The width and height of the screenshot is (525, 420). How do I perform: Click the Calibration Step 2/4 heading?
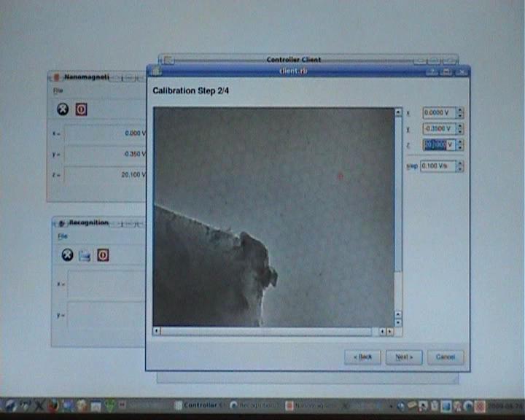pos(190,90)
